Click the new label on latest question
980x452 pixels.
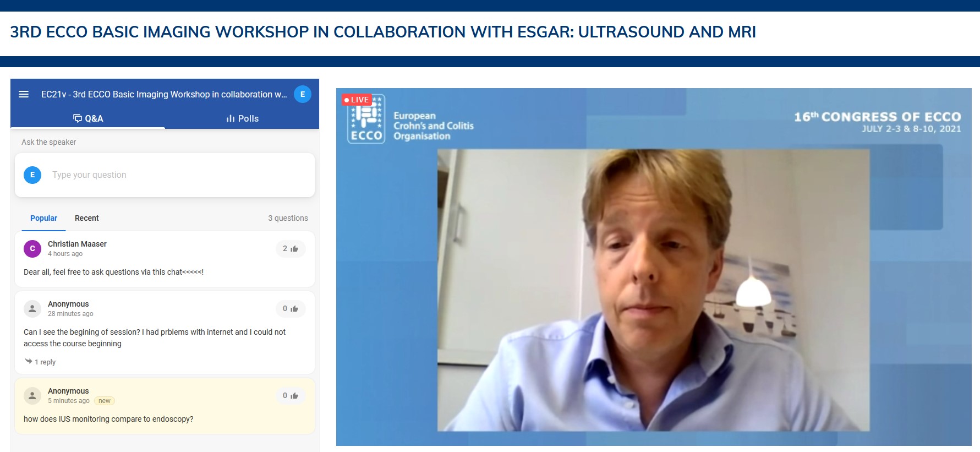pos(105,401)
